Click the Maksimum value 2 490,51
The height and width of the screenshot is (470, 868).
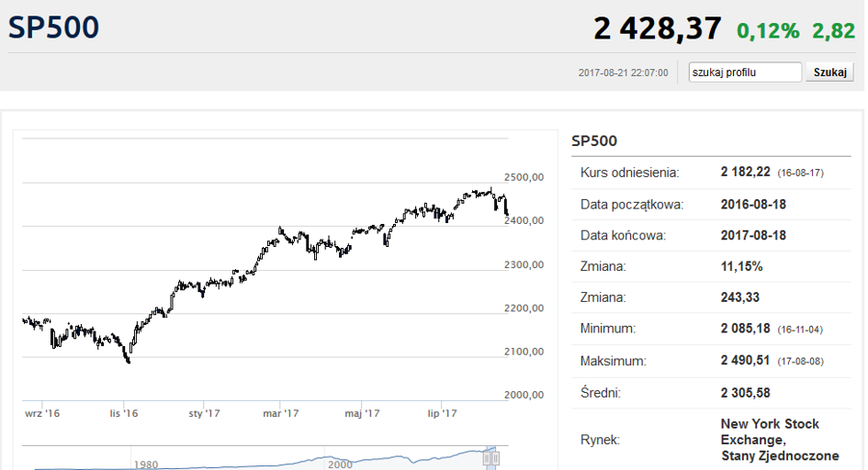click(750, 361)
